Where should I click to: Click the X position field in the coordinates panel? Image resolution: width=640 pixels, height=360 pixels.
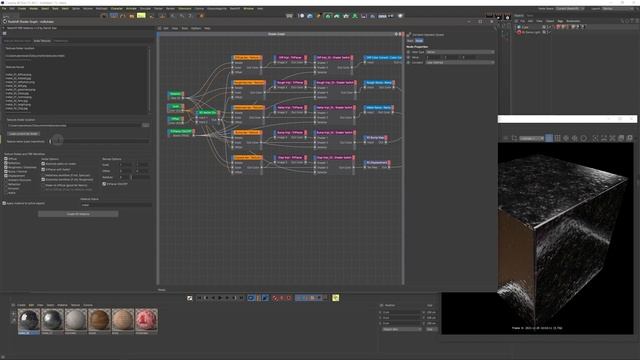click(x=402, y=312)
